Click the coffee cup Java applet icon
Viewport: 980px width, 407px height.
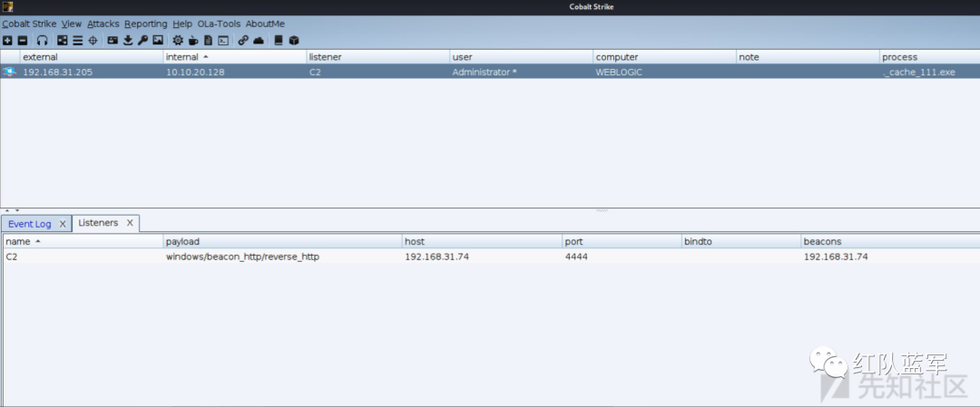(193, 41)
